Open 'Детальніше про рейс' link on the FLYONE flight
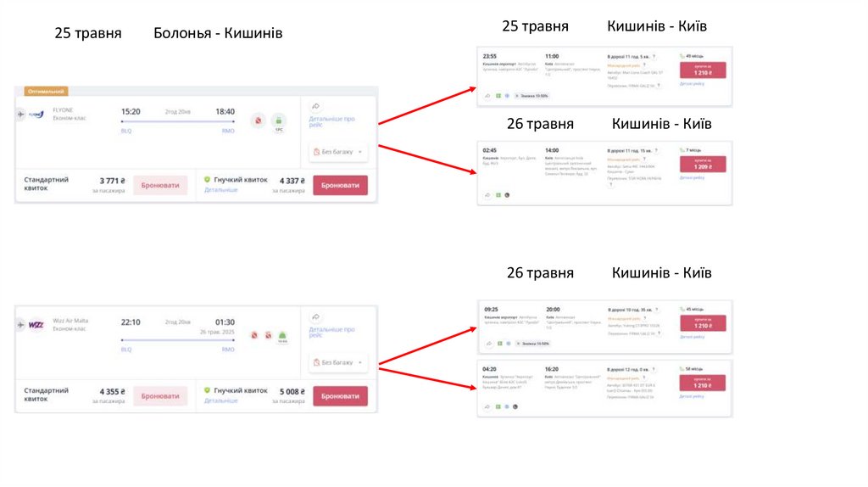 point(331,122)
